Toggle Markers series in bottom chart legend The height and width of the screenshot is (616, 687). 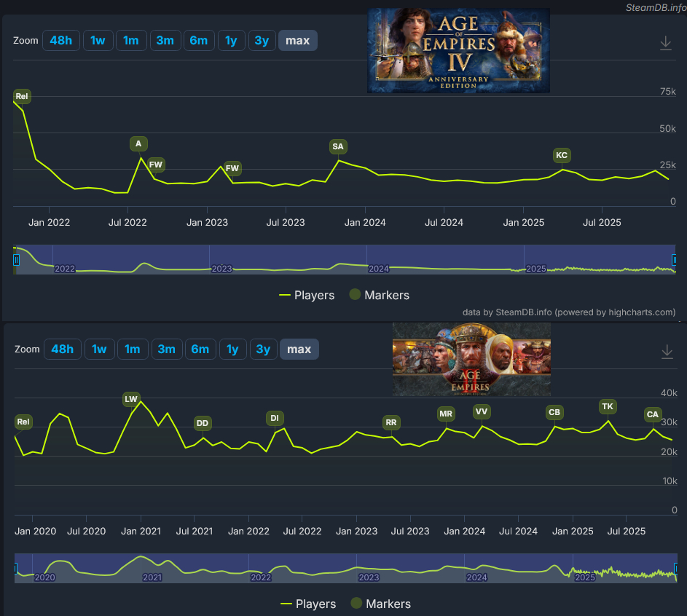click(381, 604)
